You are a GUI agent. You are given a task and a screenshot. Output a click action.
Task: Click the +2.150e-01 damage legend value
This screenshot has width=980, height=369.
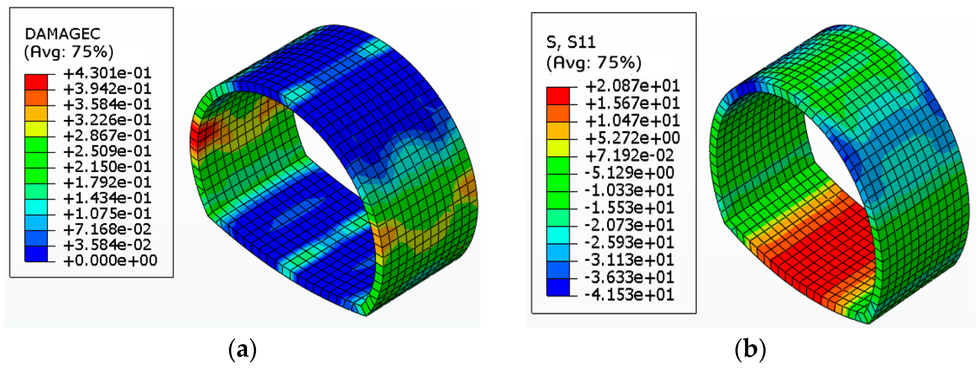[x=107, y=167]
